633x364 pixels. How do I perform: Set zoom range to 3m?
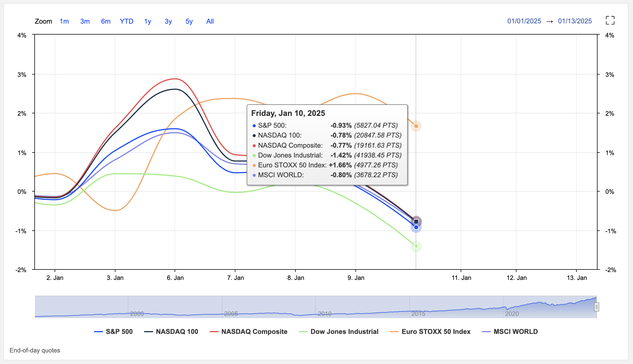(85, 21)
